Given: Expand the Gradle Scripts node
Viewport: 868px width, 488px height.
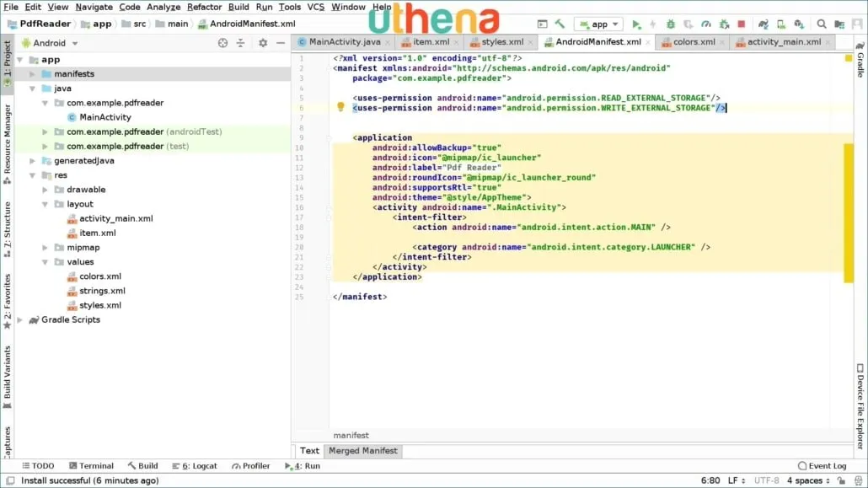Looking at the screenshot, I should 20,319.
